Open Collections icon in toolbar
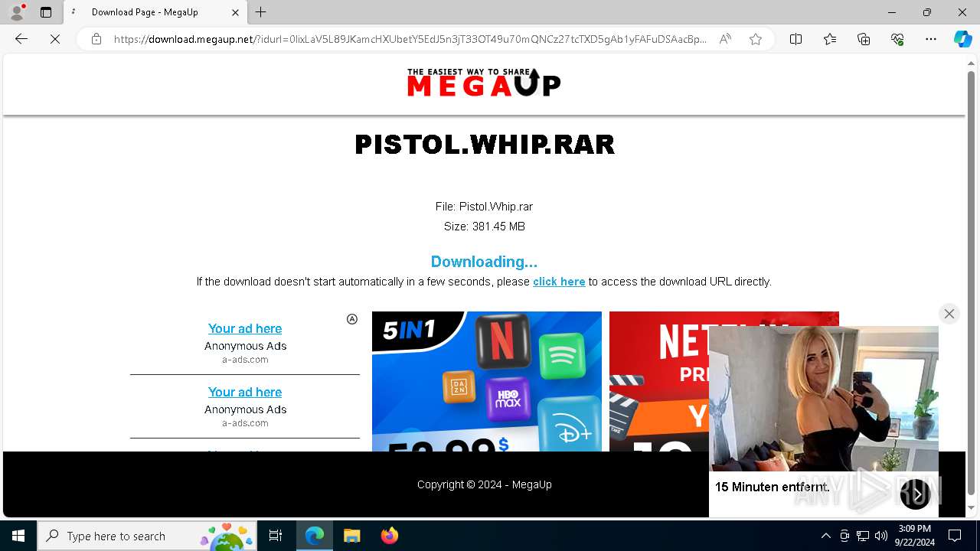 [x=864, y=39]
